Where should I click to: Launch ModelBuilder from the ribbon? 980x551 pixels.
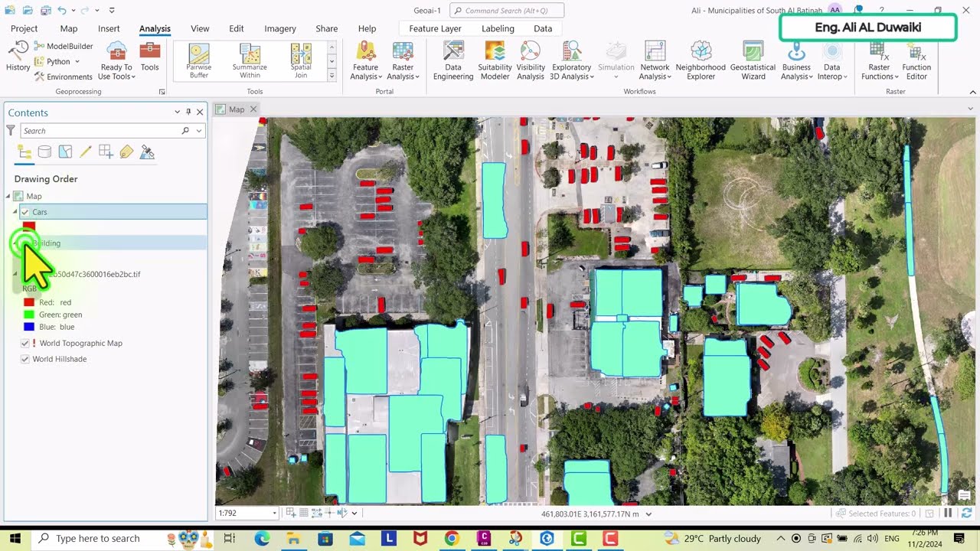click(64, 46)
